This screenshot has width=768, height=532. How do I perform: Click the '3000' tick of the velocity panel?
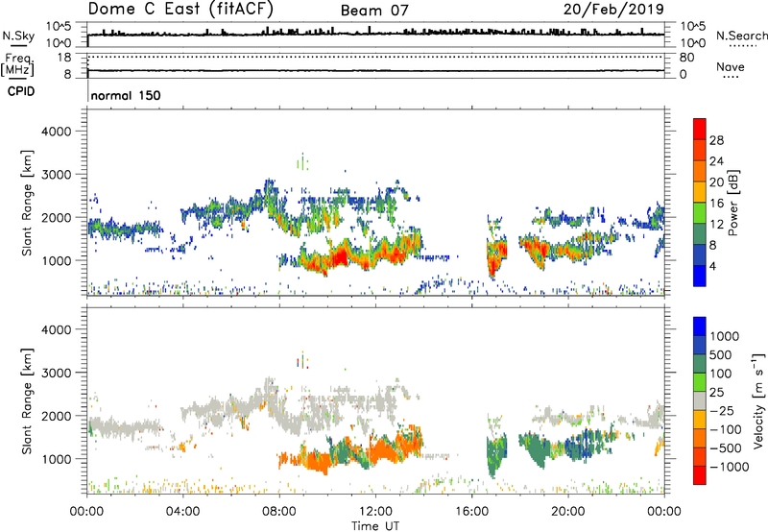pos(57,373)
